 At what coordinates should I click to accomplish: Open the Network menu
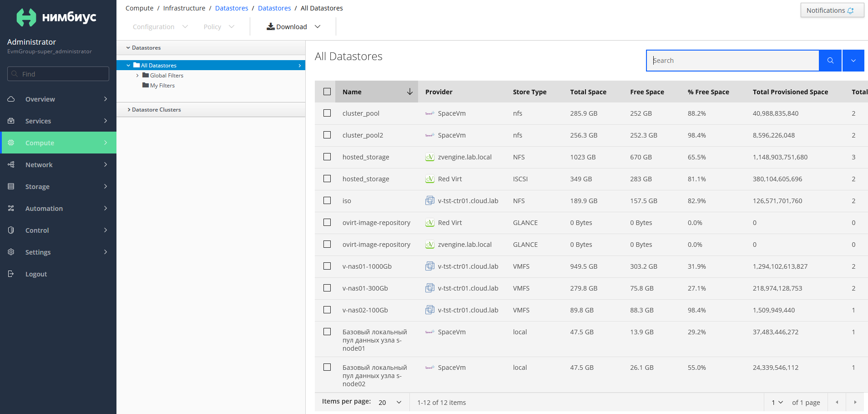click(58, 164)
